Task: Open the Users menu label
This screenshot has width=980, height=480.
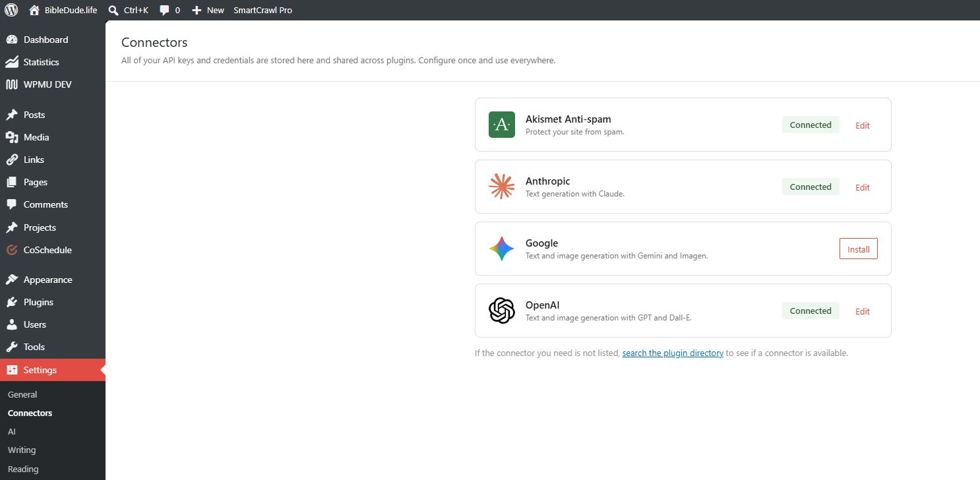Action: pyautogui.click(x=35, y=324)
